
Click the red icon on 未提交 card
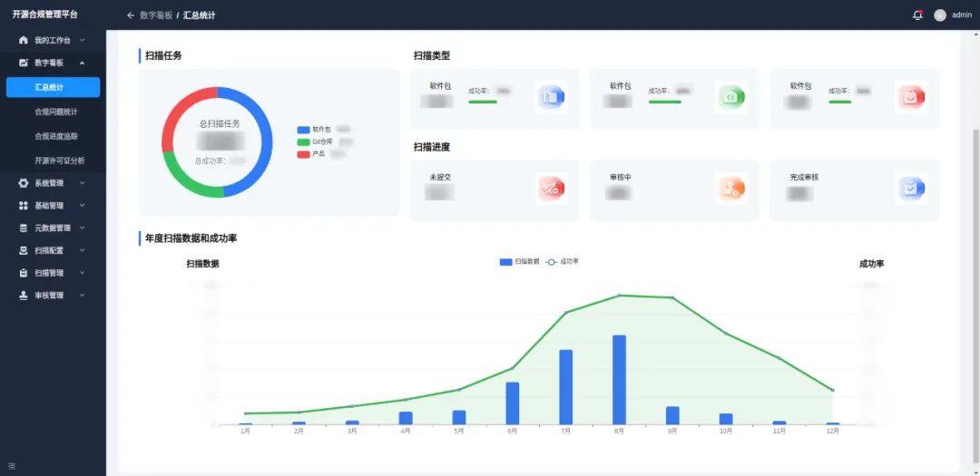[x=552, y=188]
